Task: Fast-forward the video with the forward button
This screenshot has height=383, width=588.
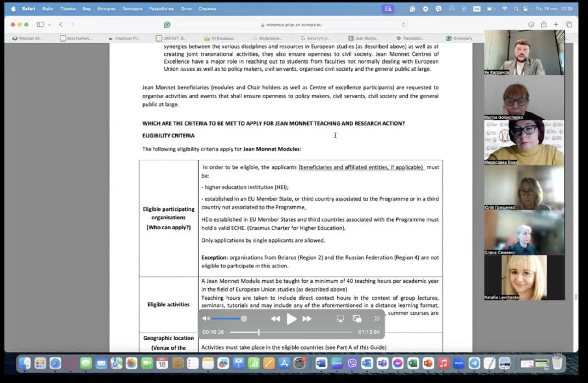Action: click(307, 319)
